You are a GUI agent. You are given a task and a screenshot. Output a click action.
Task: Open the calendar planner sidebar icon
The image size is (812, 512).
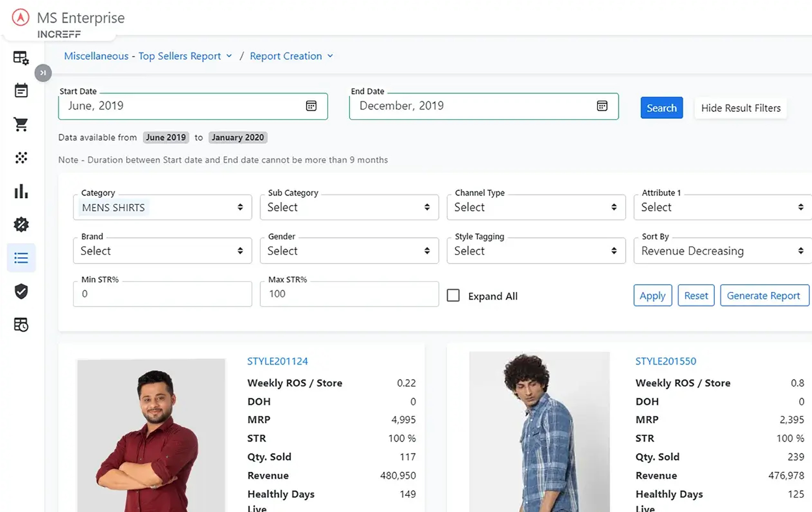[21, 91]
